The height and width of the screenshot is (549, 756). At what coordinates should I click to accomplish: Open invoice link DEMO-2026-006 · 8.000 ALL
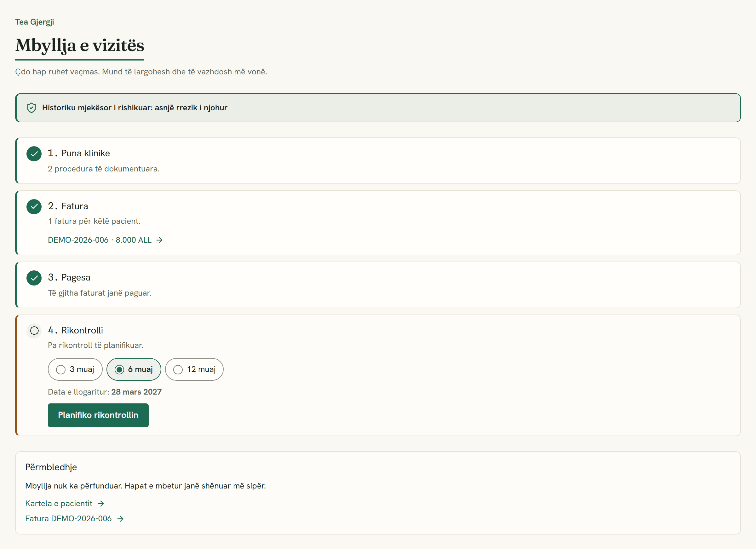[x=105, y=240]
